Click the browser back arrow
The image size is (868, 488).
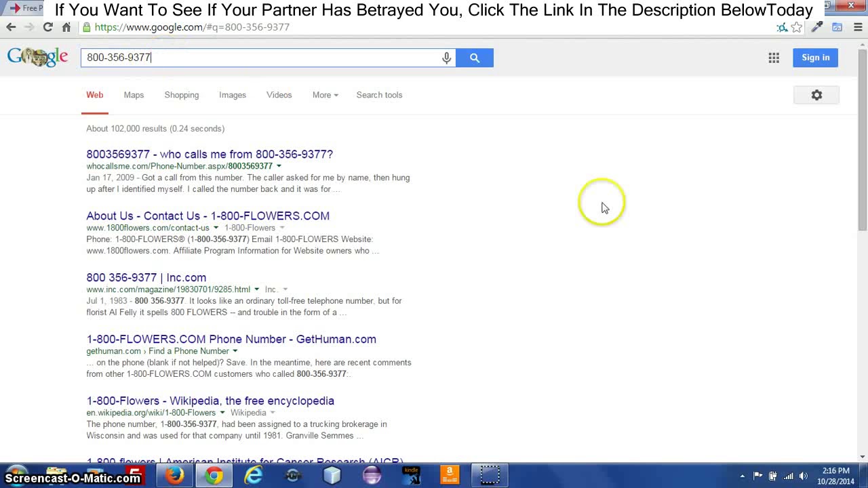(11, 27)
